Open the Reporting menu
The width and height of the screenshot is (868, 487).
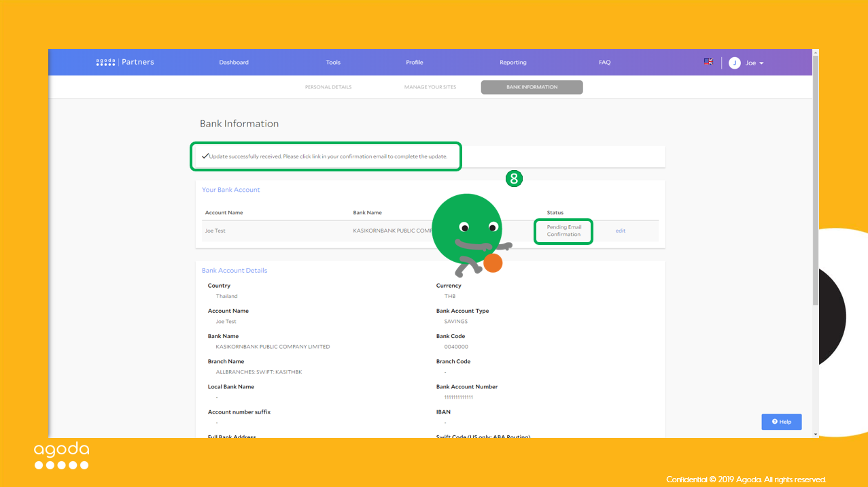[513, 63]
